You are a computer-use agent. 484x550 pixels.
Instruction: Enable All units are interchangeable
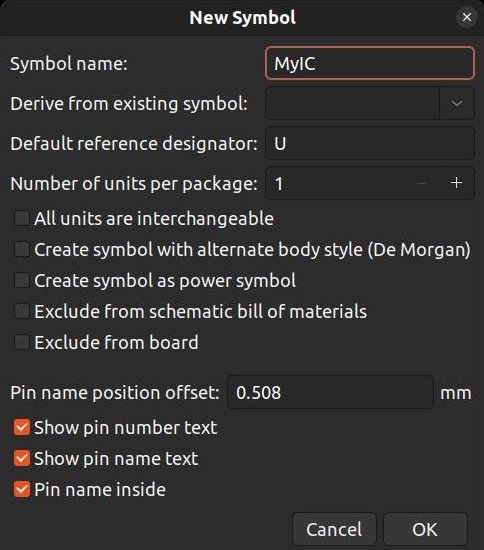(x=22, y=219)
